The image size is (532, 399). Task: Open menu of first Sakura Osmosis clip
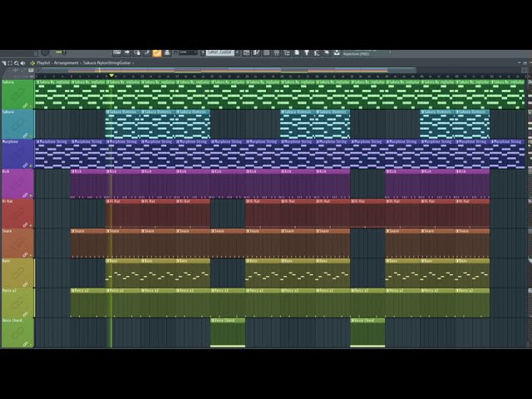coord(108,112)
